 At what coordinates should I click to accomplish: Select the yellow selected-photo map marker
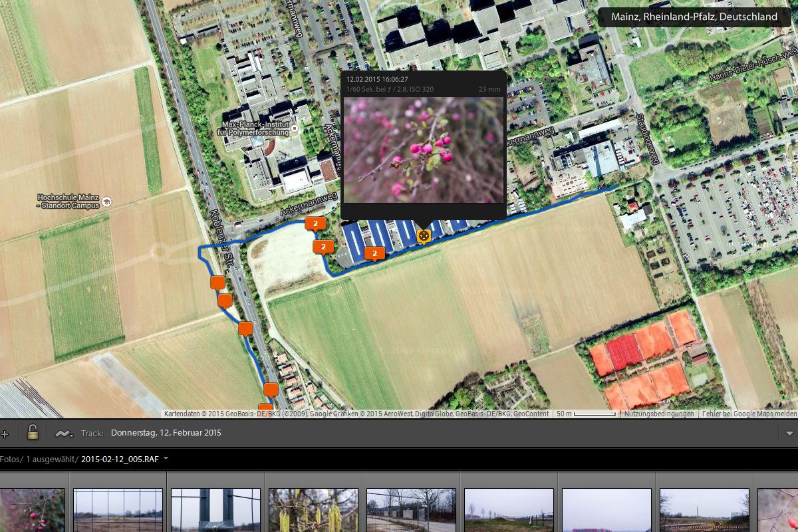424,235
